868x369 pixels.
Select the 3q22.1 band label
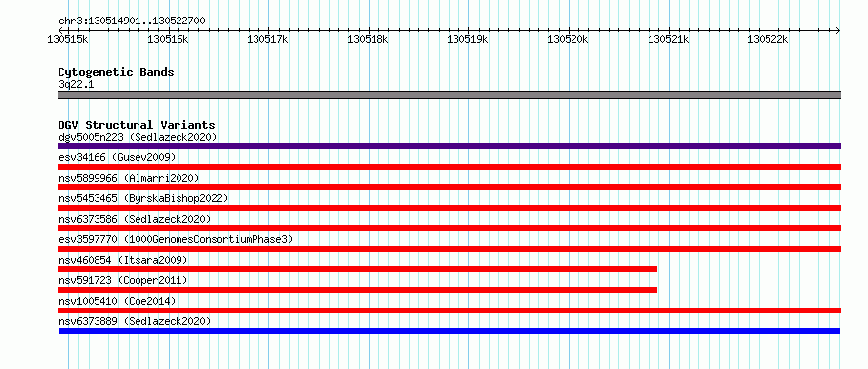76,84
